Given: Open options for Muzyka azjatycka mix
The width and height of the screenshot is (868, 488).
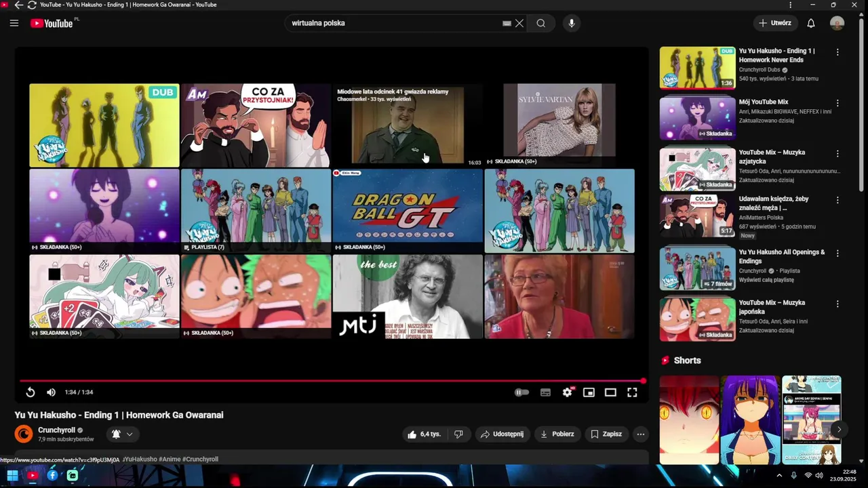Looking at the screenshot, I should 837,154.
